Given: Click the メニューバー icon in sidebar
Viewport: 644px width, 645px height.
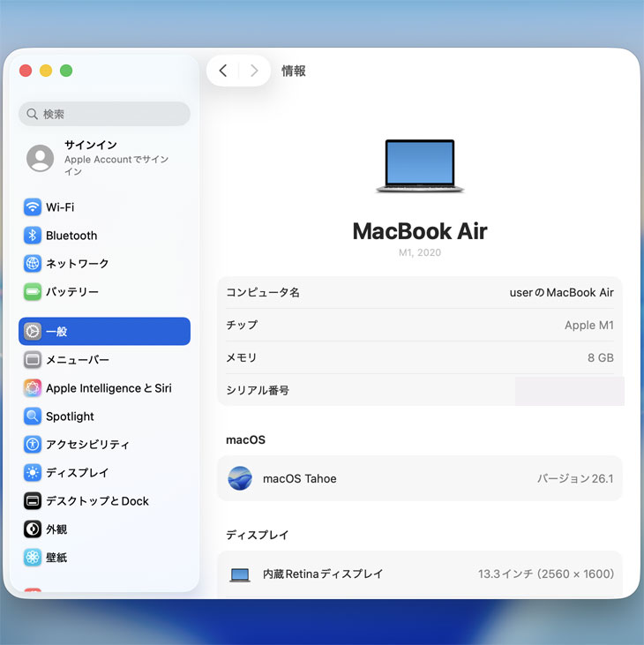Looking at the screenshot, I should tap(33, 360).
